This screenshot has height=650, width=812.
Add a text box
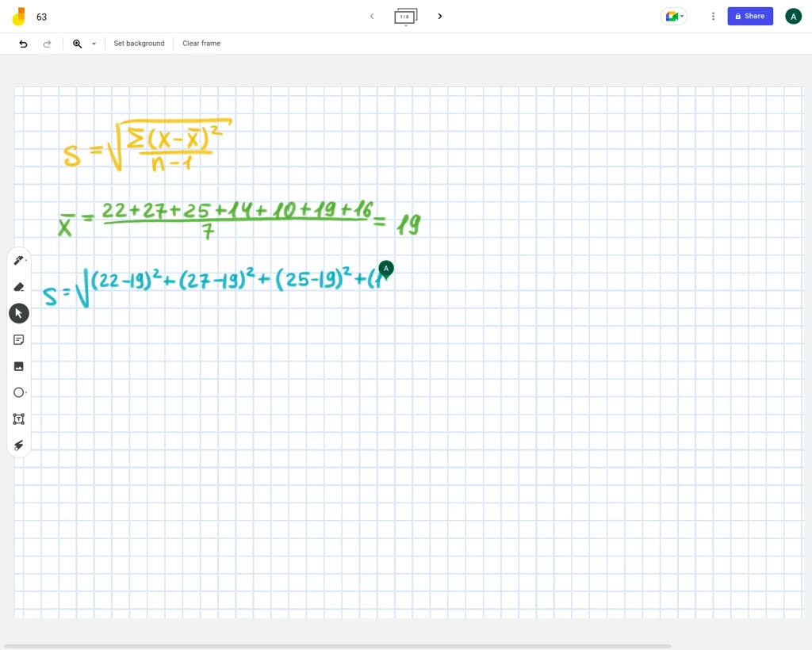(18, 419)
